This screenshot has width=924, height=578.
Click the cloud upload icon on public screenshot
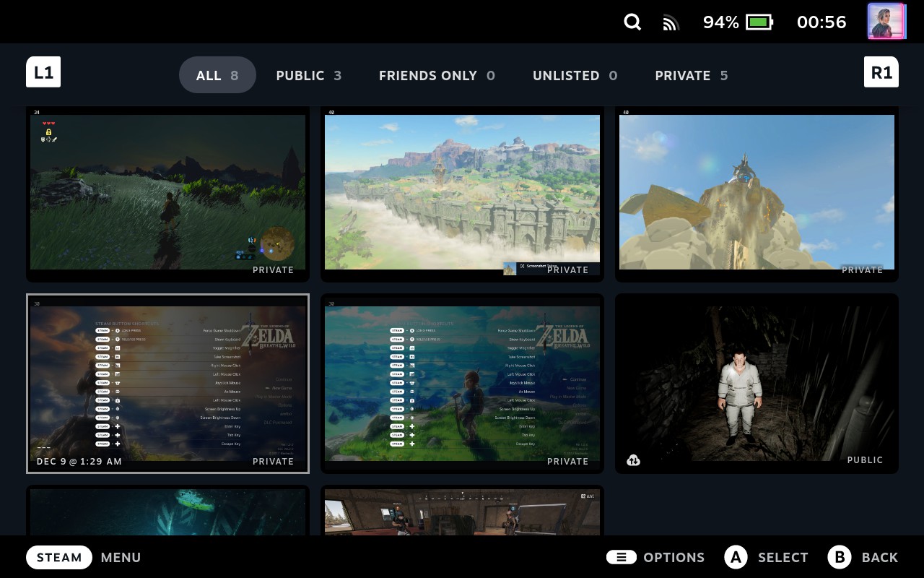click(x=633, y=460)
